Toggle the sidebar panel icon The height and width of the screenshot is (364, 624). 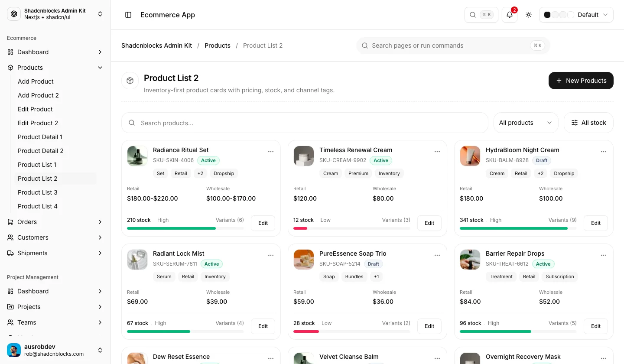pyautogui.click(x=128, y=15)
